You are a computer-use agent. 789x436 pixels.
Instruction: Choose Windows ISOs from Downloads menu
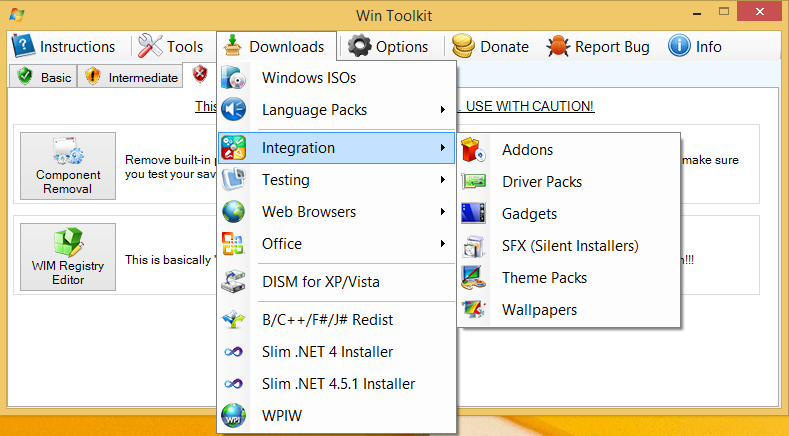click(x=337, y=78)
